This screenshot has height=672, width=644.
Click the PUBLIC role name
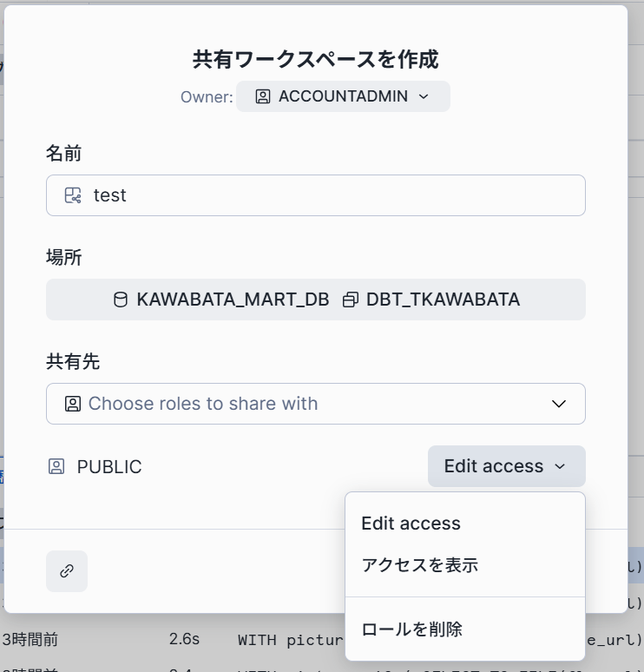point(109,467)
